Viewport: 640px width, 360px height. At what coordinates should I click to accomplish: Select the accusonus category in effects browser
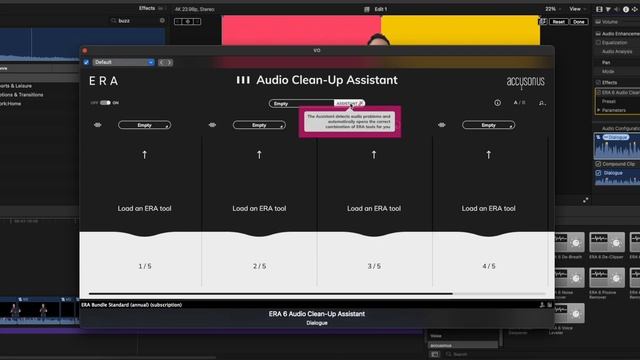pyautogui.click(x=462, y=345)
